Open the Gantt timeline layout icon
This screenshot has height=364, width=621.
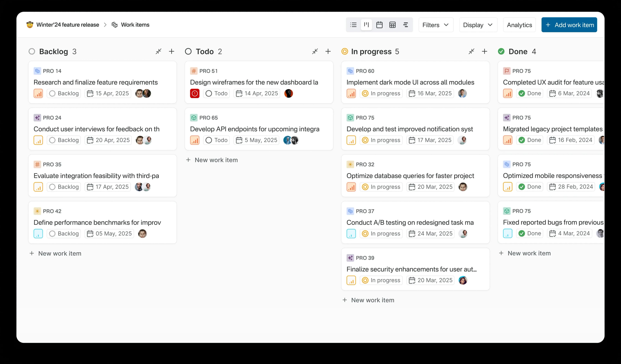point(405,25)
